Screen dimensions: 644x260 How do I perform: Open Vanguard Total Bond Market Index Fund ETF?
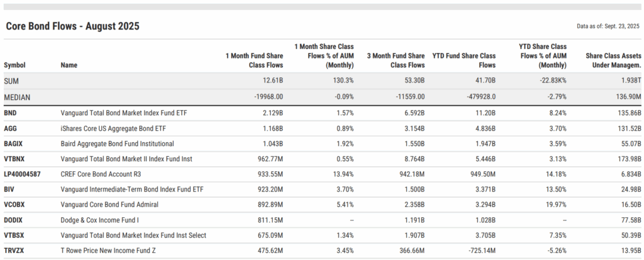click(124, 113)
